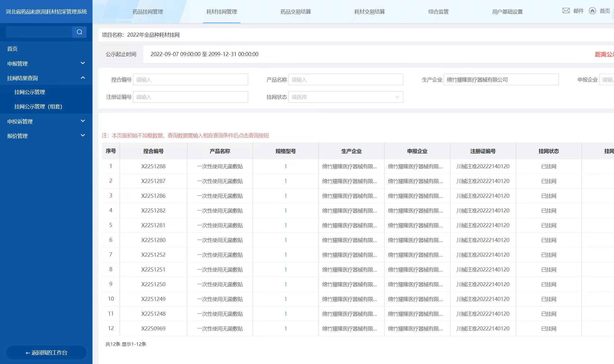Viewport: 614px width, 364px height.
Task: Open the 挂网状态 dropdown selector
Action: pyautogui.click(x=346, y=97)
